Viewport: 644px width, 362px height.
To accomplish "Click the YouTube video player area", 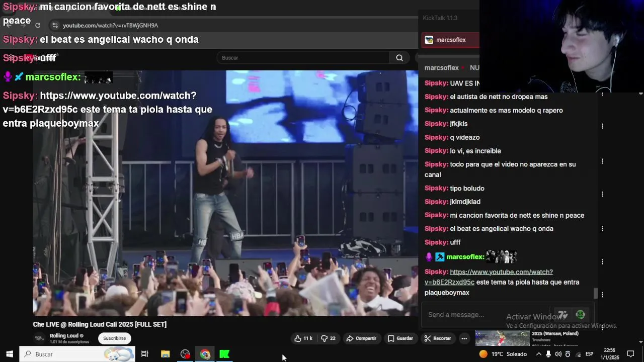I will point(225,193).
